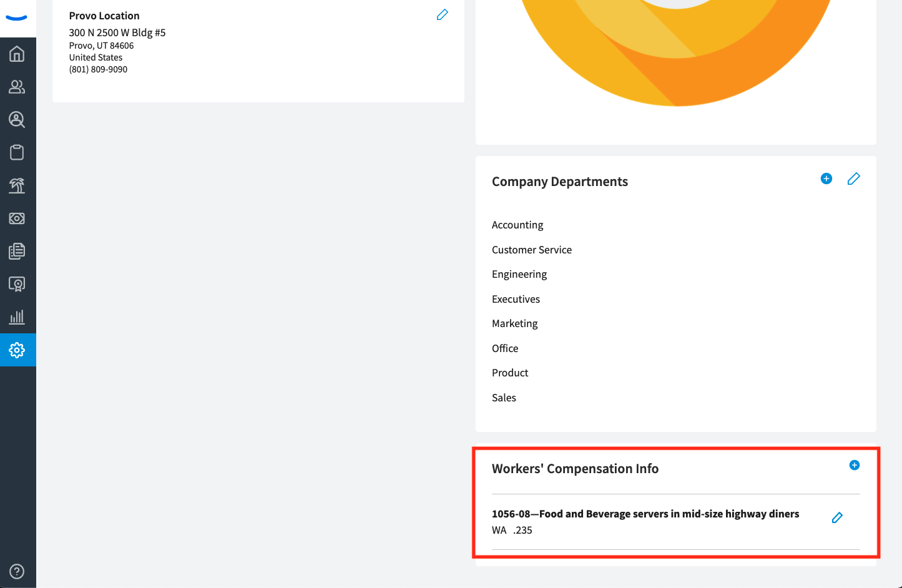Open the Training certificate icon in sidebar
Image resolution: width=902 pixels, height=588 pixels.
[17, 285]
